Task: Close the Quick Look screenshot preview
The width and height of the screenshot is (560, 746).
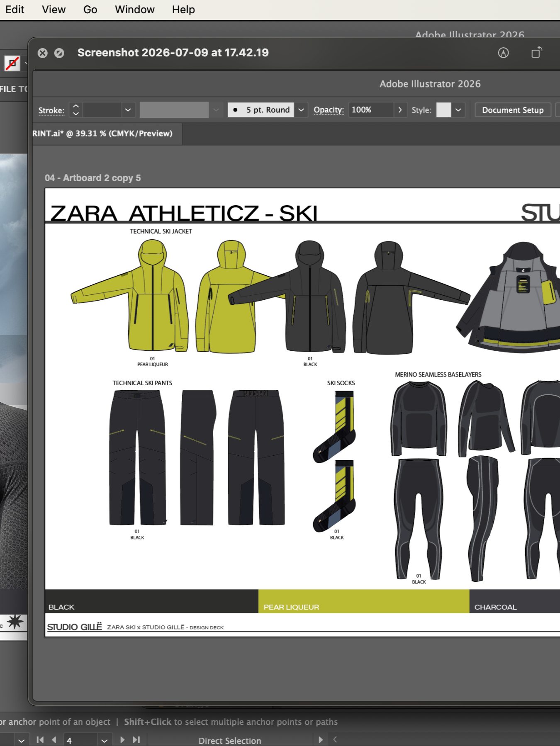Action: click(x=42, y=53)
